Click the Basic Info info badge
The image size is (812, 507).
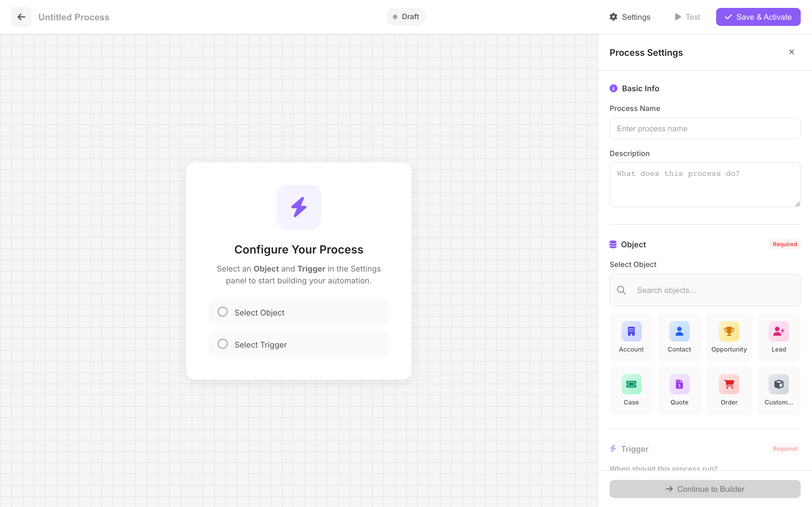(613, 88)
